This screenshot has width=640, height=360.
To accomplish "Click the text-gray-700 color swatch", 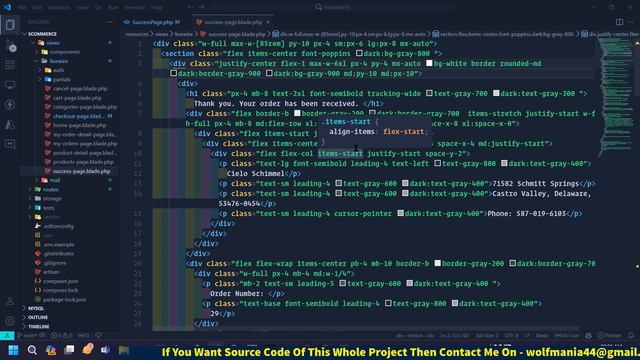I will point(429,93).
